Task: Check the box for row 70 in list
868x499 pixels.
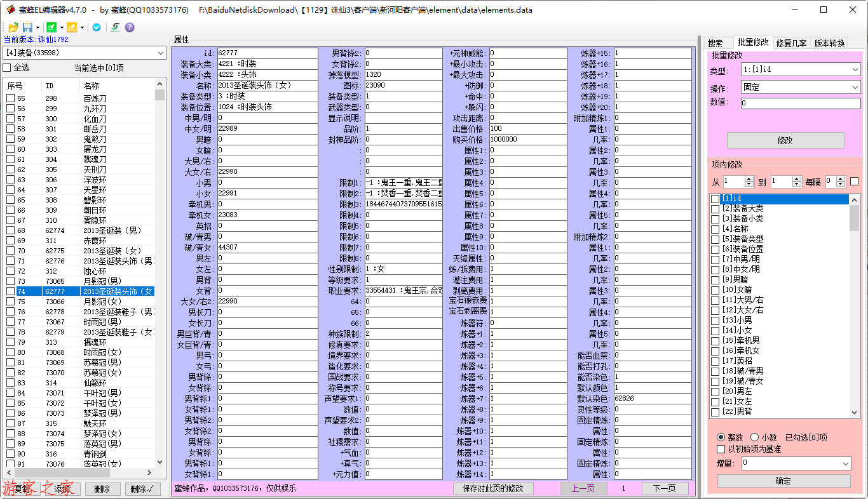Action: (x=11, y=251)
